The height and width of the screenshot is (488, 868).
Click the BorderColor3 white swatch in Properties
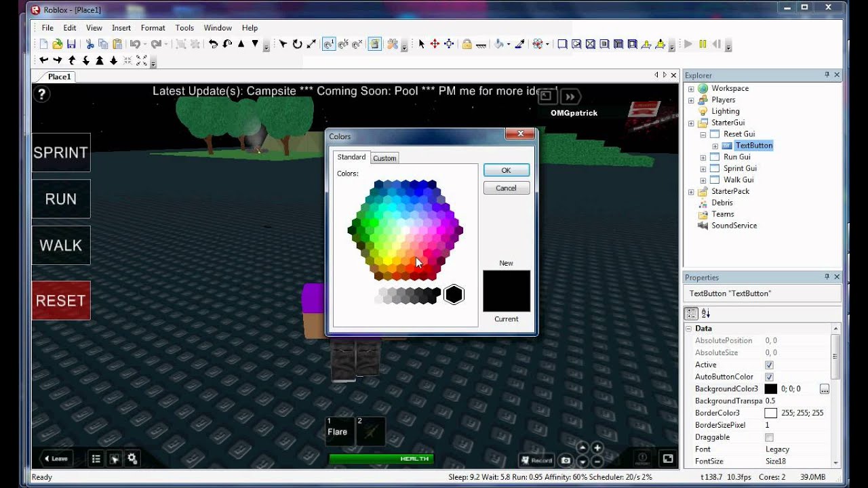771,413
